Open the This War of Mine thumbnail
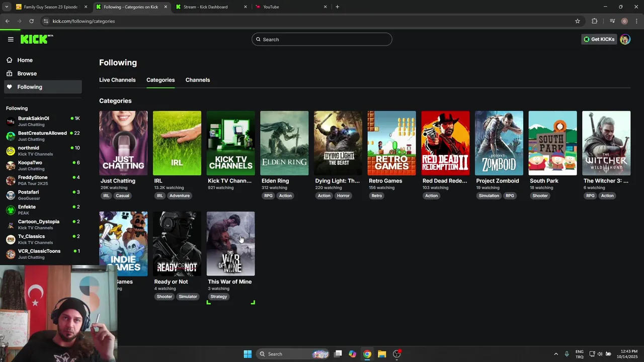 click(x=230, y=244)
